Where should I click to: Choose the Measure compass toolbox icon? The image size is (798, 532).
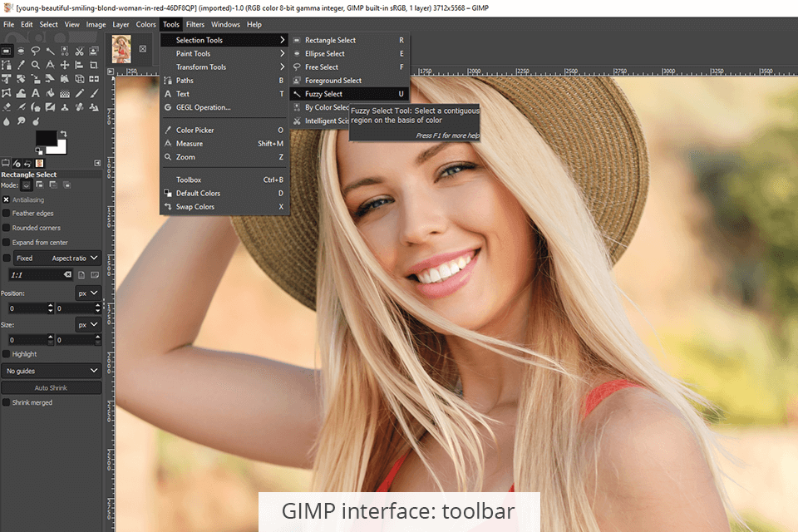click(50, 65)
